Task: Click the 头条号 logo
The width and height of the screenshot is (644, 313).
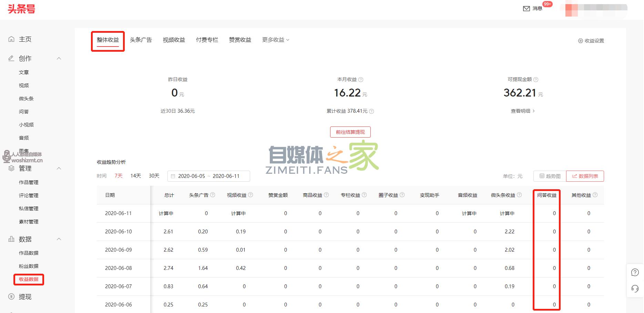Action: coord(21,9)
